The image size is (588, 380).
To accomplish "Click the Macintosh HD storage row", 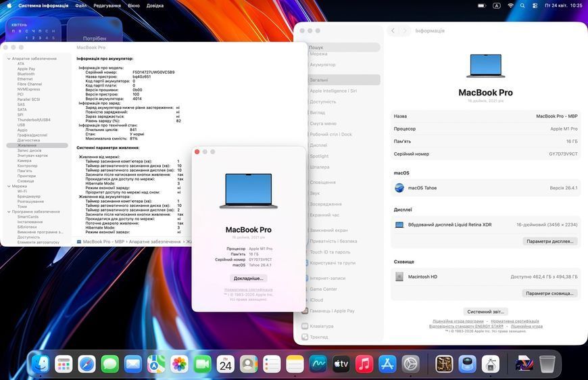I will pyautogui.click(x=485, y=277).
